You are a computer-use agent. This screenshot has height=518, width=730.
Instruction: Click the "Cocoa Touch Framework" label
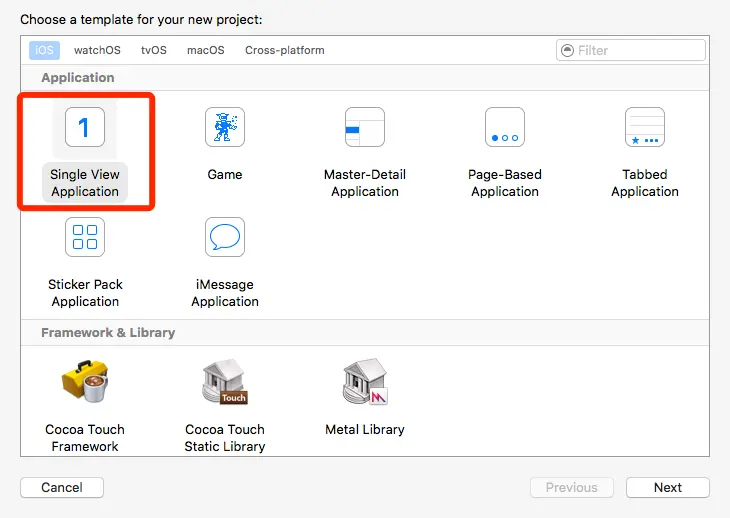pyautogui.click(x=85, y=438)
